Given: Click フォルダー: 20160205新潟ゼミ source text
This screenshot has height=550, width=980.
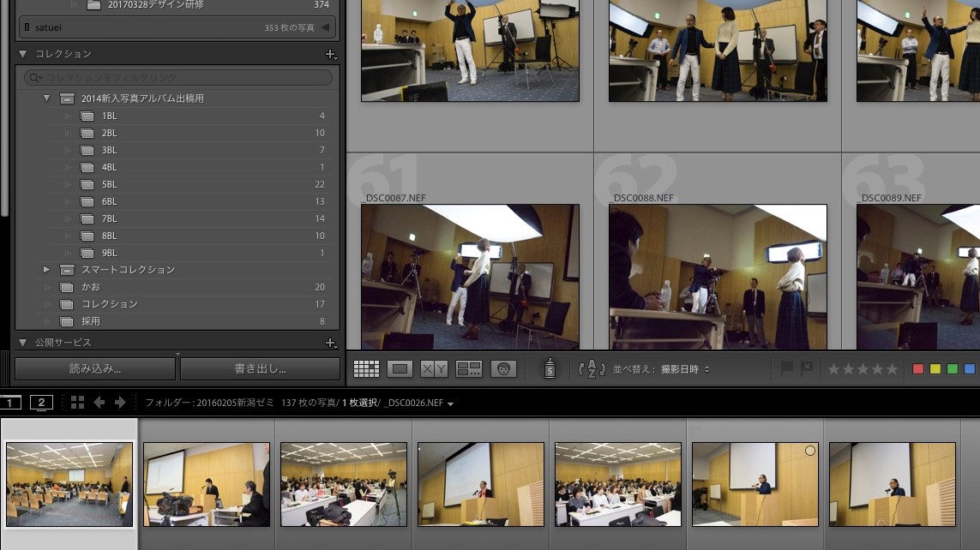Looking at the screenshot, I should [x=209, y=404].
